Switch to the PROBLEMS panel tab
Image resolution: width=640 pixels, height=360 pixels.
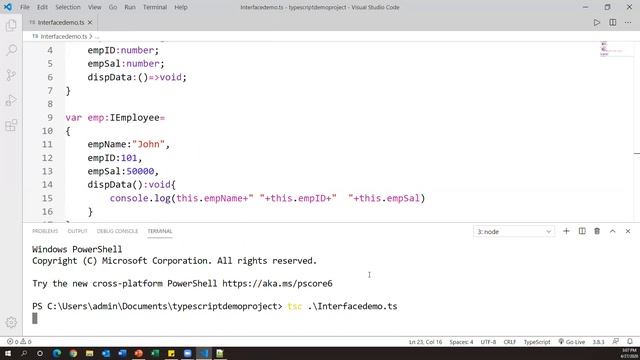(x=45, y=231)
